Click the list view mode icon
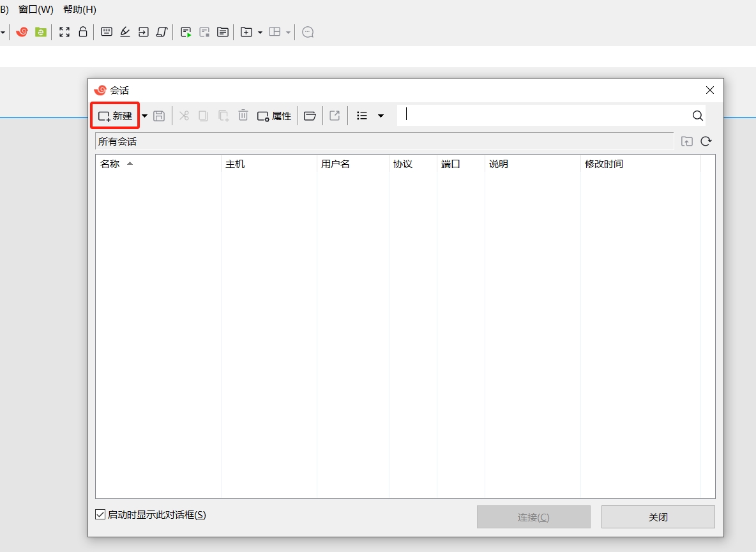756x552 pixels. point(362,116)
